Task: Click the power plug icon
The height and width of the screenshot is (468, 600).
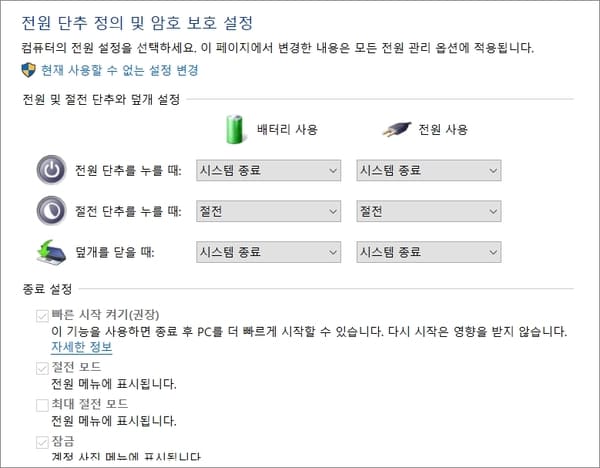Action: (x=397, y=130)
